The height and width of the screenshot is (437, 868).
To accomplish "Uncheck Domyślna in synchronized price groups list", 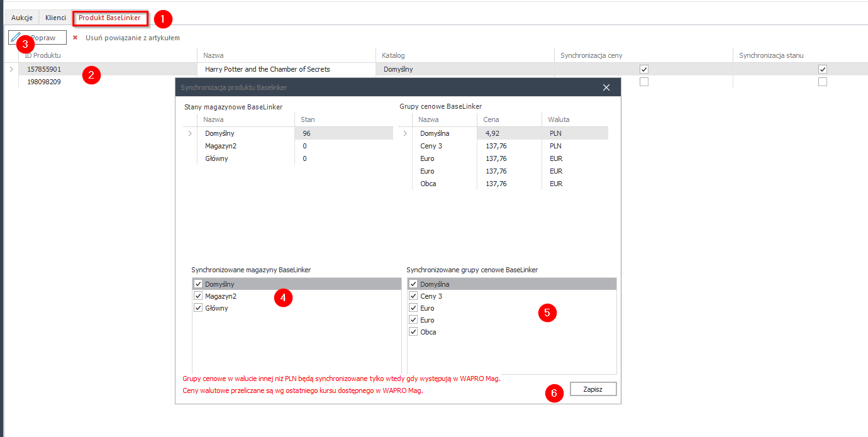I will click(x=413, y=284).
